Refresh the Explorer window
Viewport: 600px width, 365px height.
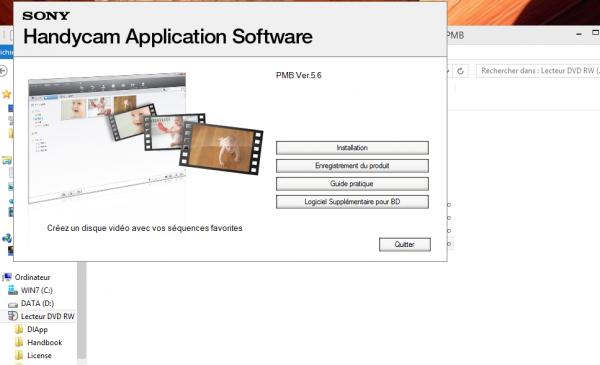461,71
